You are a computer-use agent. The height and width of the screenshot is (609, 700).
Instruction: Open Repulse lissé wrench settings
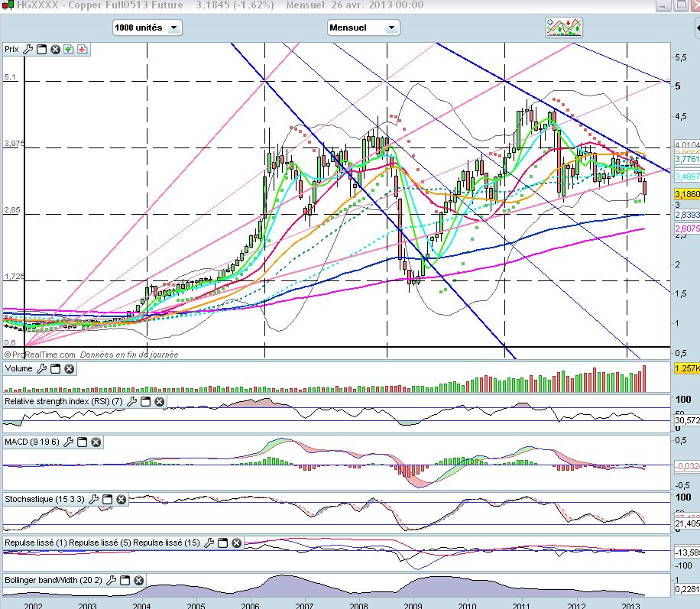click(x=209, y=543)
